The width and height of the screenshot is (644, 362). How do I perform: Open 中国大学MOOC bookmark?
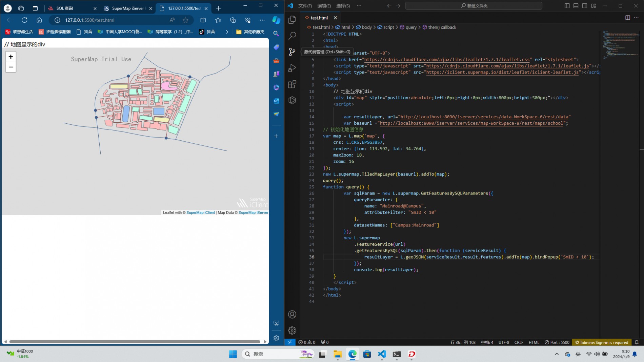pyautogui.click(x=120, y=32)
